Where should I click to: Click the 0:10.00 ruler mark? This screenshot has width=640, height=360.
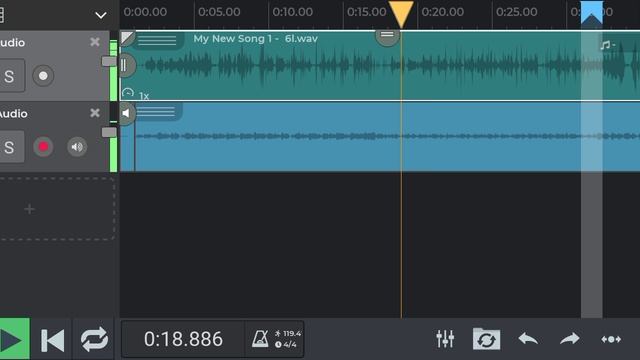[x=293, y=12]
